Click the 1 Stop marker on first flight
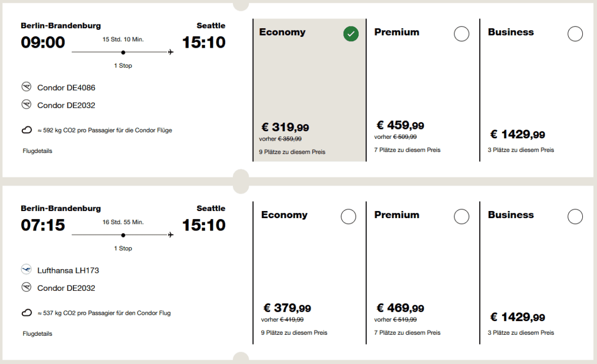The width and height of the screenshot is (597, 364). point(123,53)
